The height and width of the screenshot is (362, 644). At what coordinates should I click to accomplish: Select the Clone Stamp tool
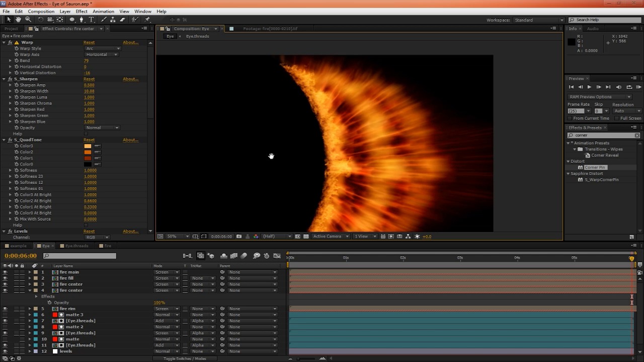point(113,20)
